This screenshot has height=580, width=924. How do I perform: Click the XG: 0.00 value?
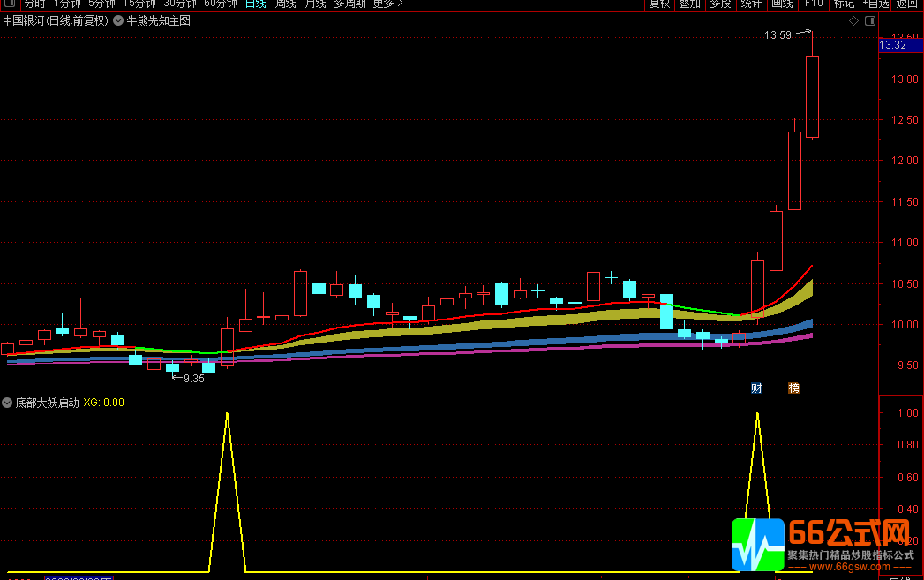(x=104, y=403)
